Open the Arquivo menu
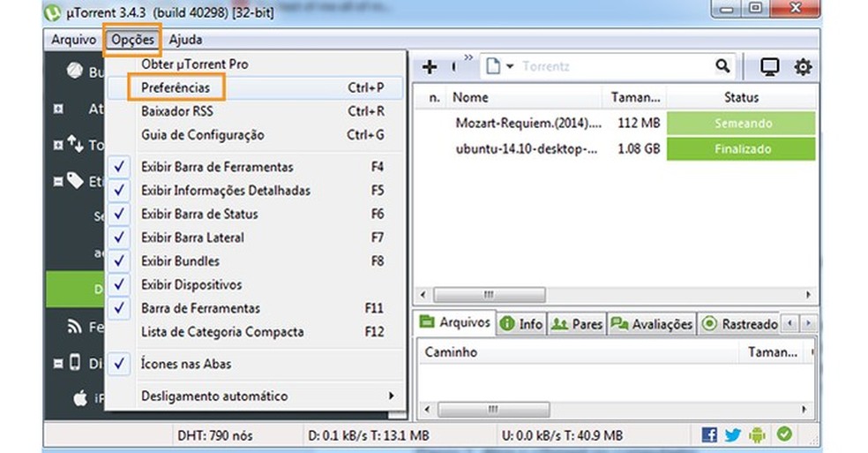Viewport: 868px width, 453px height. click(73, 40)
